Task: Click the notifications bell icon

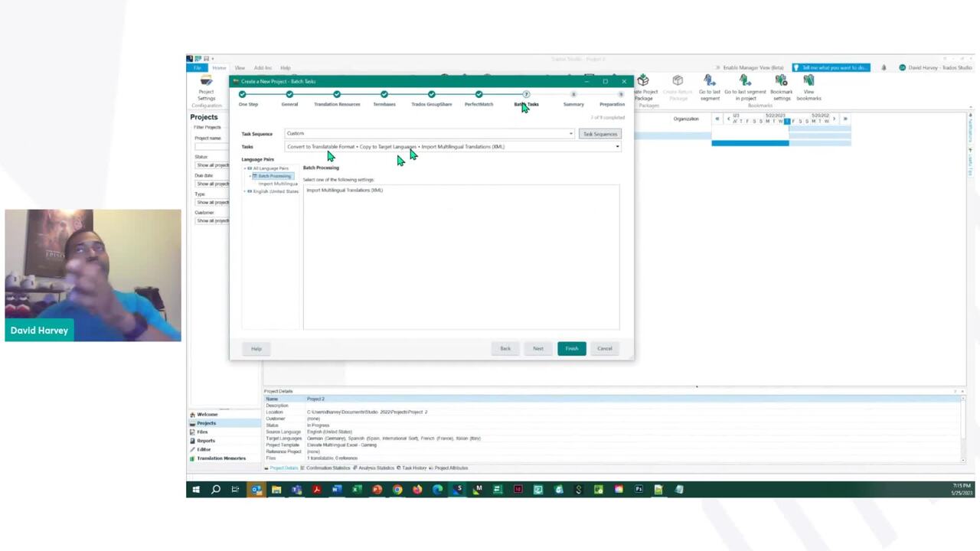Action: (884, 67)
